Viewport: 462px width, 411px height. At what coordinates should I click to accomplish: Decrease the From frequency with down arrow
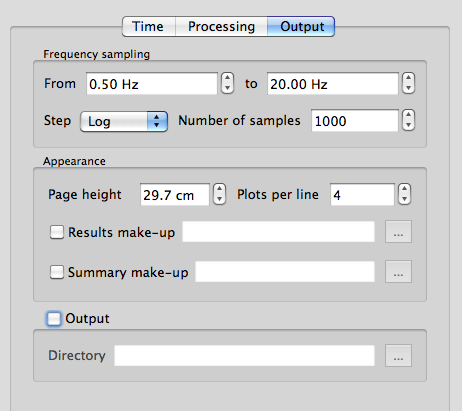click(227, 88)
